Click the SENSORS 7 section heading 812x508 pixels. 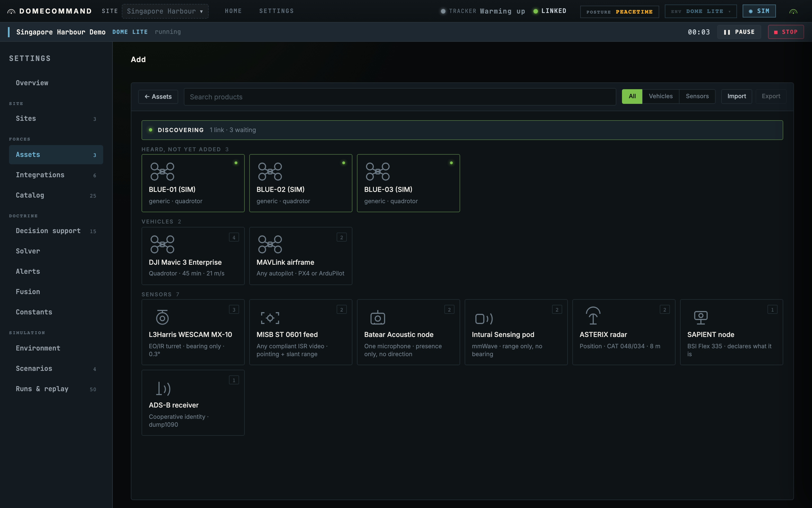point(160,294)
